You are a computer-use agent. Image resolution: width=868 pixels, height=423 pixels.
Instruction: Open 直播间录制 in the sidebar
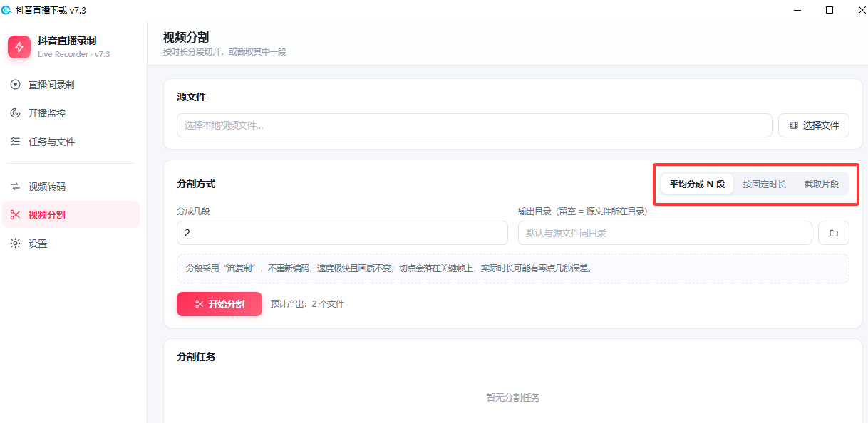point(71,85)
